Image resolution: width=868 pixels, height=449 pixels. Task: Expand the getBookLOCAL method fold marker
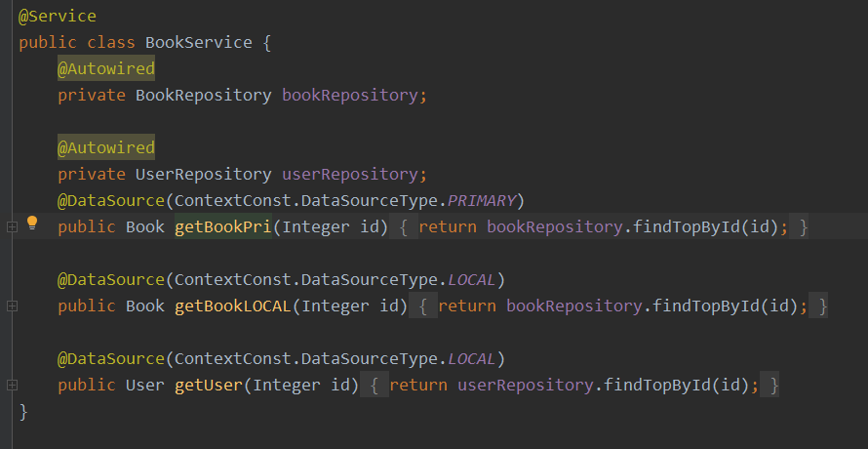click(12, 306)
